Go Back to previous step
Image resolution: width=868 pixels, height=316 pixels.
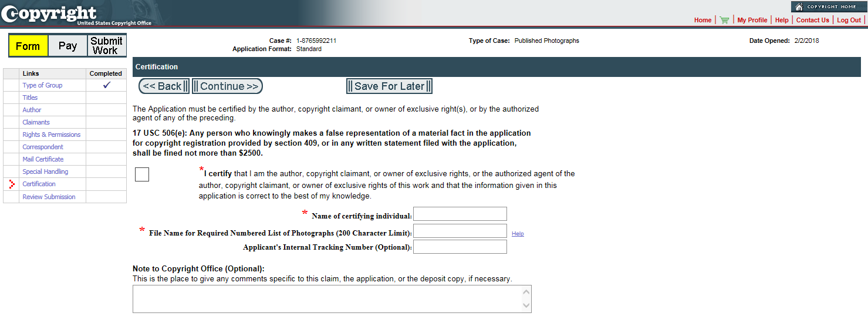(164, 86)
